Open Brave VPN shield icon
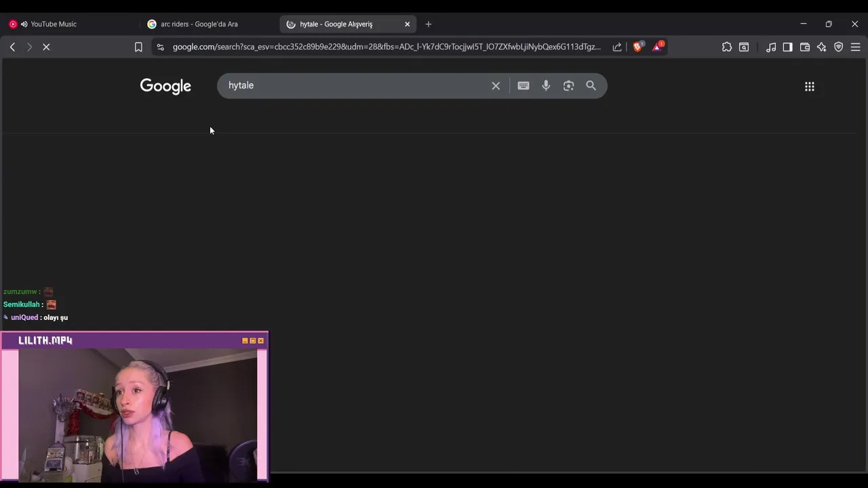 pyautogui.click(x=839, y=47)
